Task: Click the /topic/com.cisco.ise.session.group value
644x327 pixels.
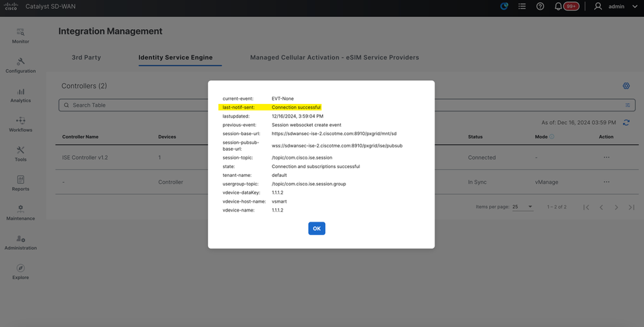Action: [x=309, y=184]
